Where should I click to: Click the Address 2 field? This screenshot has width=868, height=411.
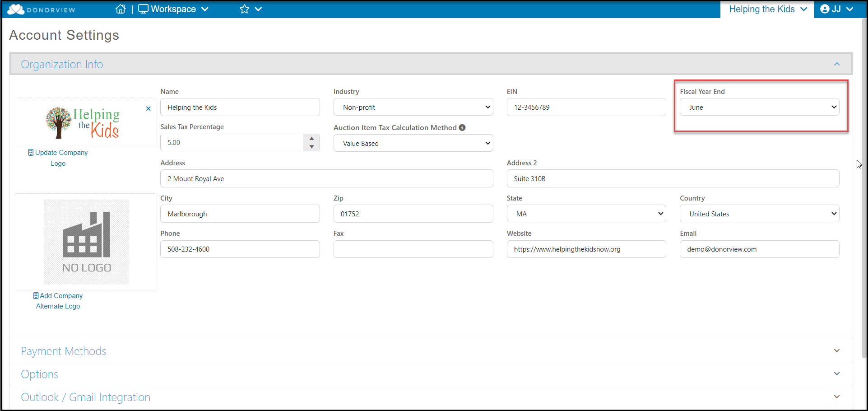click(x=673, y=179)
